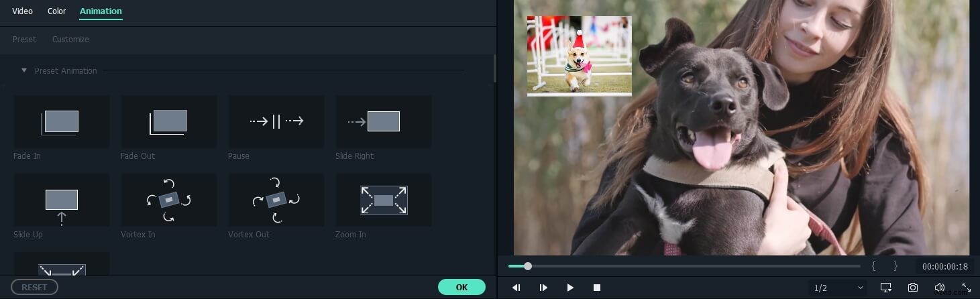Open the Customize sub-tab
The image size is (980, 299).
pos(70,40)
